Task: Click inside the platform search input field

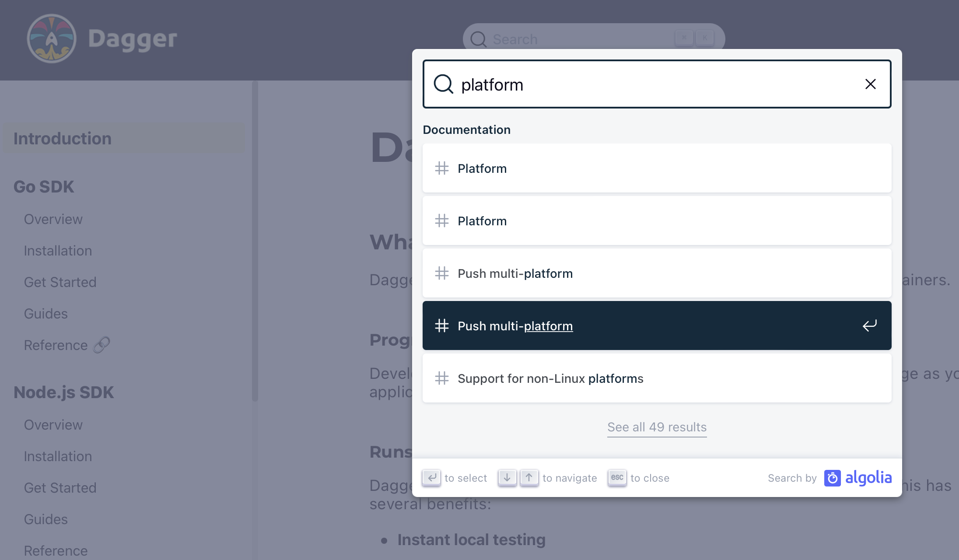Action: point(612,84)
